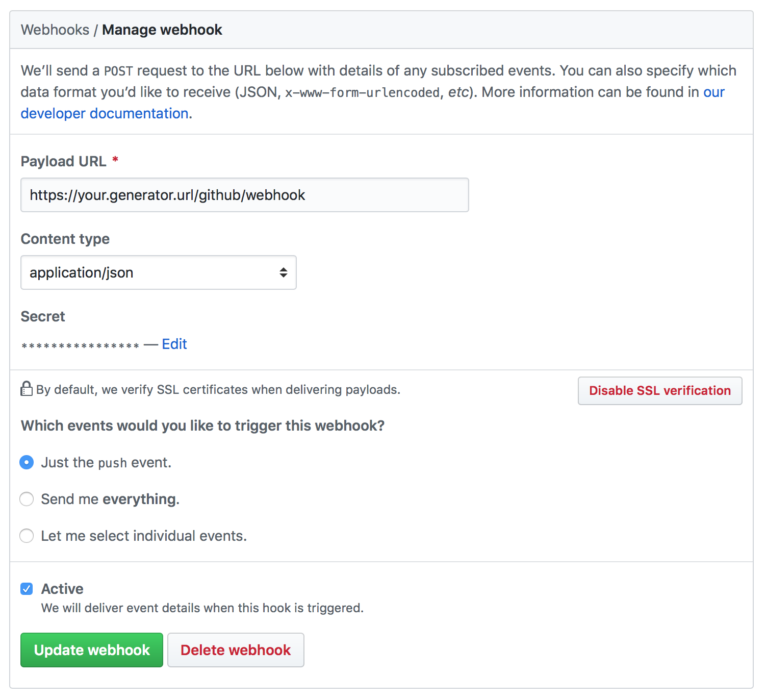Image resolution: width=766 pixels, height=700 pixels.
Task: Select Just the push event option
Action: pyautogui.click(x=27, y=462)
